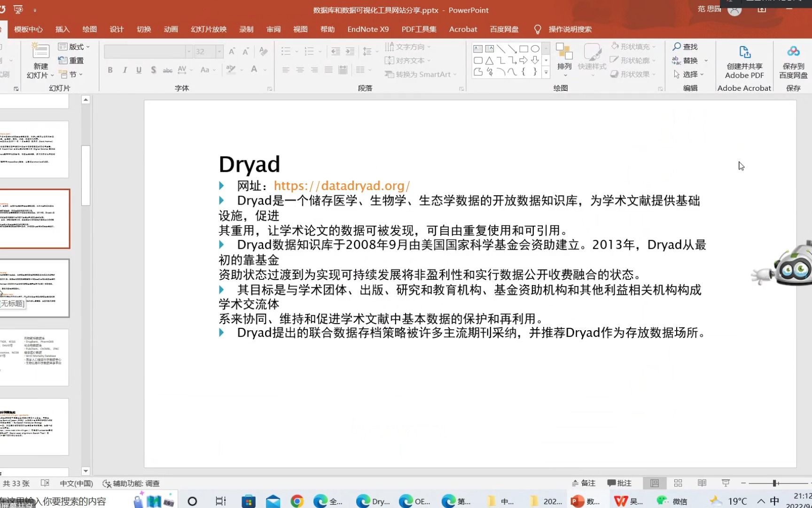This screenshot has height=508, width=812.
Task: Open Google Chrome from the taskbar
Action: tap(297, 501)
